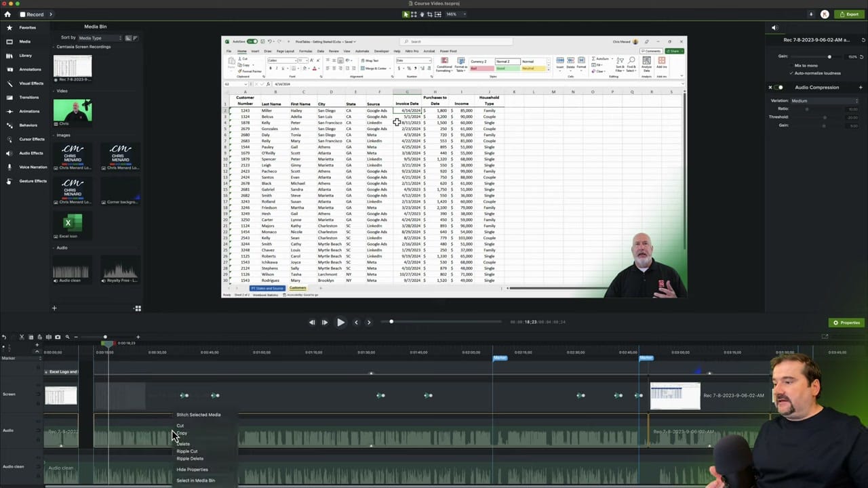Click the Record button at top left
Viewport: 868px width, 488px height.
tap(31, 14)
